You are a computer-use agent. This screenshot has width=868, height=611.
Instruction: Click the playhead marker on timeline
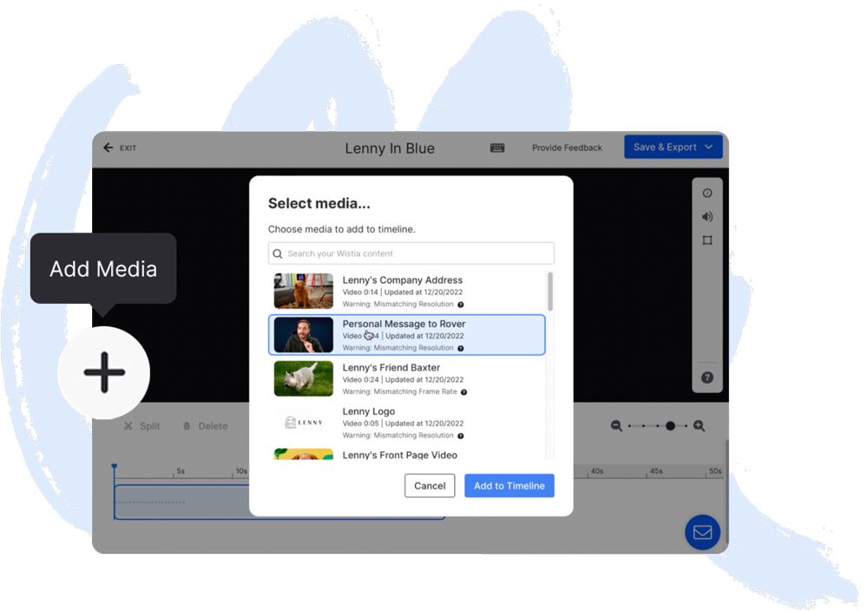[x=114, y=467]
